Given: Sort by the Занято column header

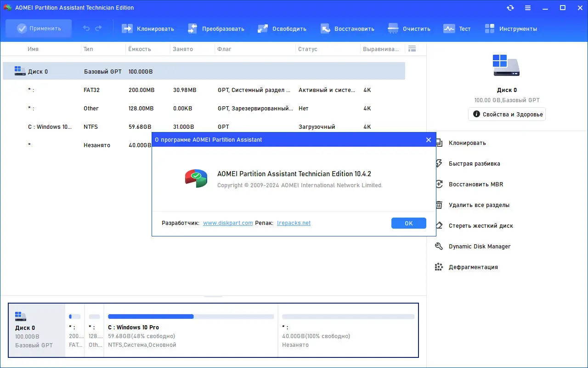Looking at the screenshot, I should coord(183,49).
